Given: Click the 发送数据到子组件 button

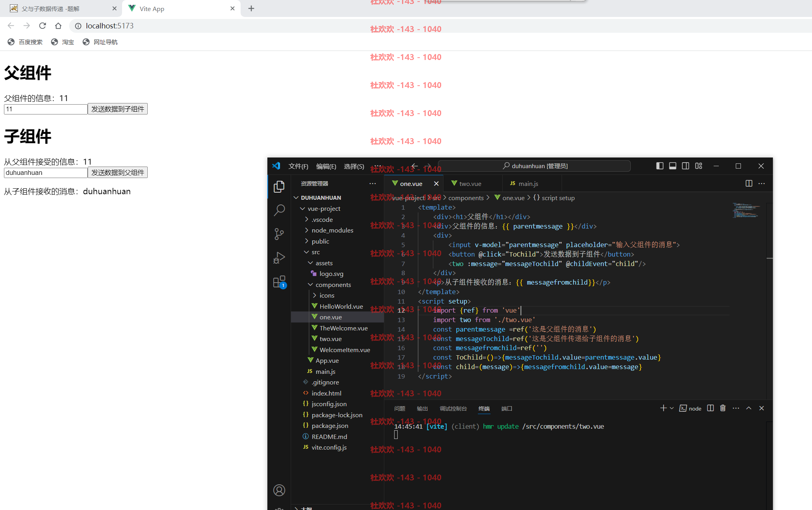Looking at the screenshot, I should (x=118, y=109).
